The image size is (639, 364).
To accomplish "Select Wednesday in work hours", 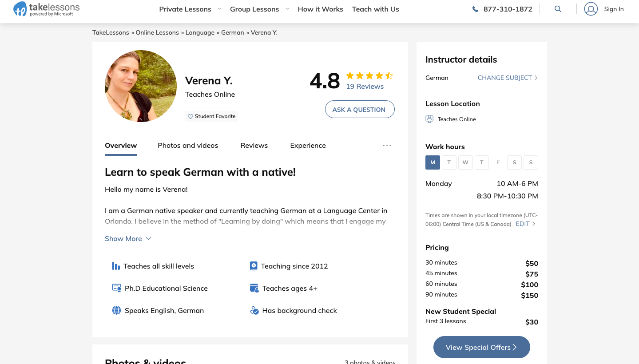I will click(465, 162).
